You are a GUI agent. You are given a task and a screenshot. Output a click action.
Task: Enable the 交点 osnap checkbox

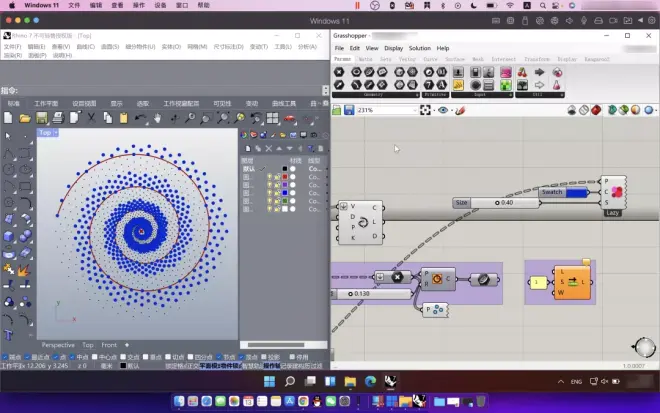coord(123,357)
